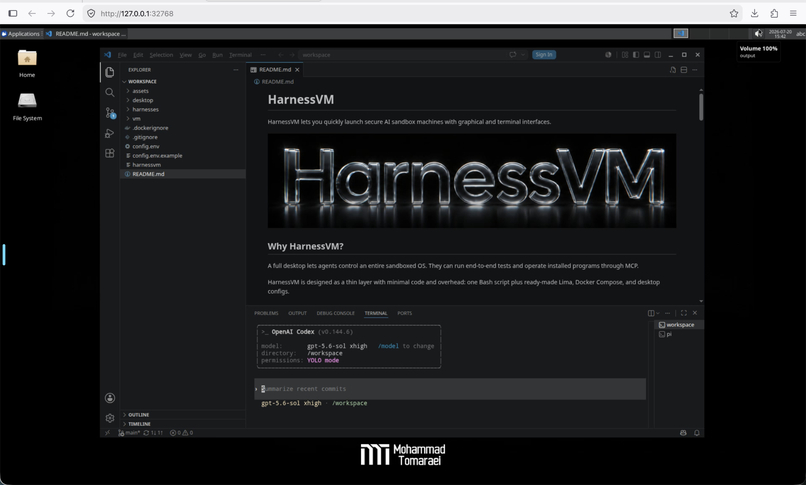Image resolution: width=806 pixels, height=485 pixels.
Task: Click main* branch in status bar
Action: (x=129, y=433)
